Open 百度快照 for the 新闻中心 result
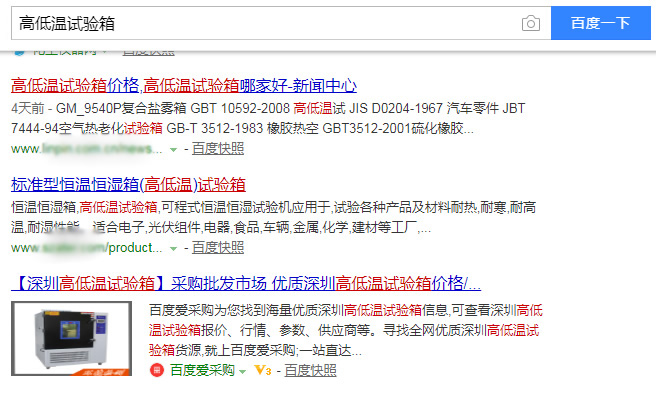The height and width of the screenshot is (395, 656). 218,149
